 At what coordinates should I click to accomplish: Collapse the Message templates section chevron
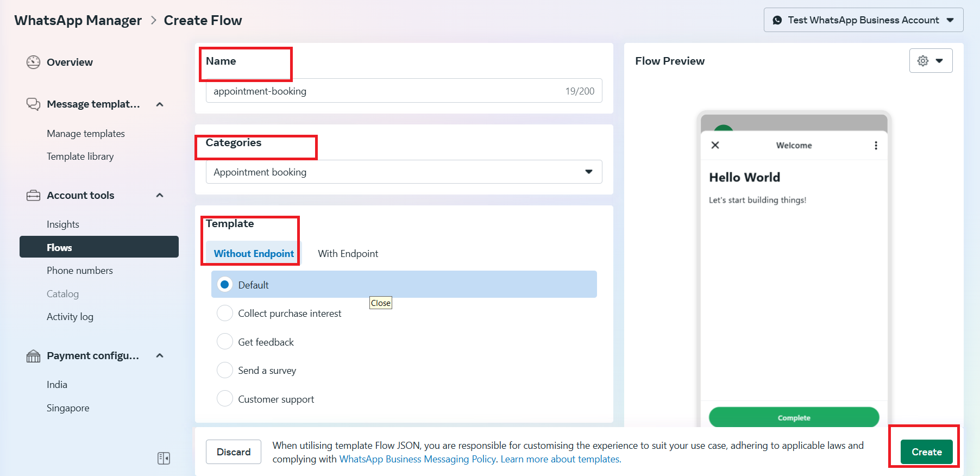[160, 104]
